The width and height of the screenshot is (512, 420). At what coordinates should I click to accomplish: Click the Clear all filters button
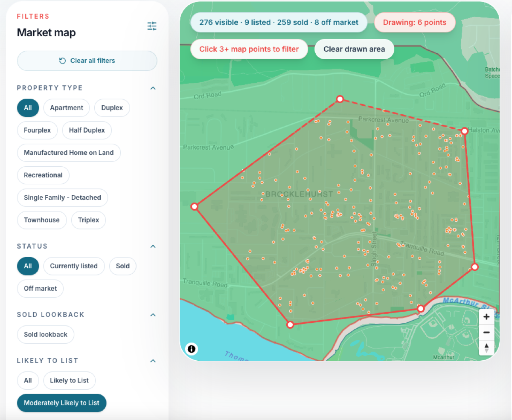pyautogui.click(x=87, y=61)
